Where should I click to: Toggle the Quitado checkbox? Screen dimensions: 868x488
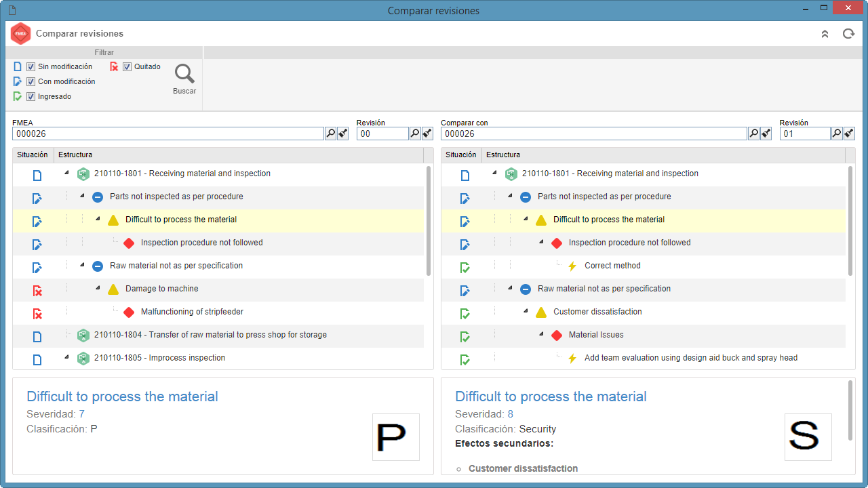click(x=127, y=67)
